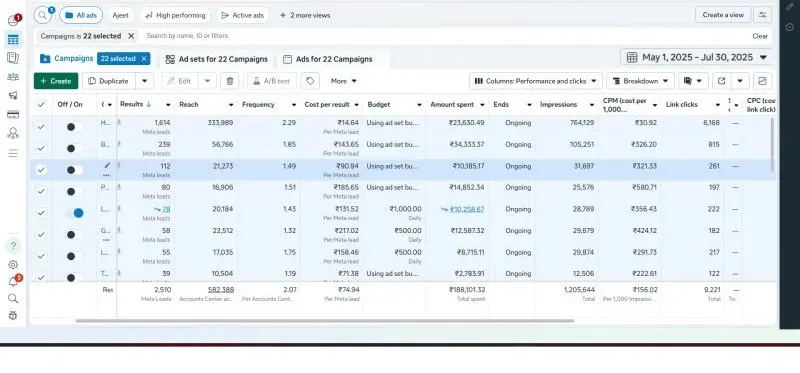Show 2 more views
Image resolution: width=800 pixels, height=373 pixels.
pyautogui.click(x=305, y=15)
